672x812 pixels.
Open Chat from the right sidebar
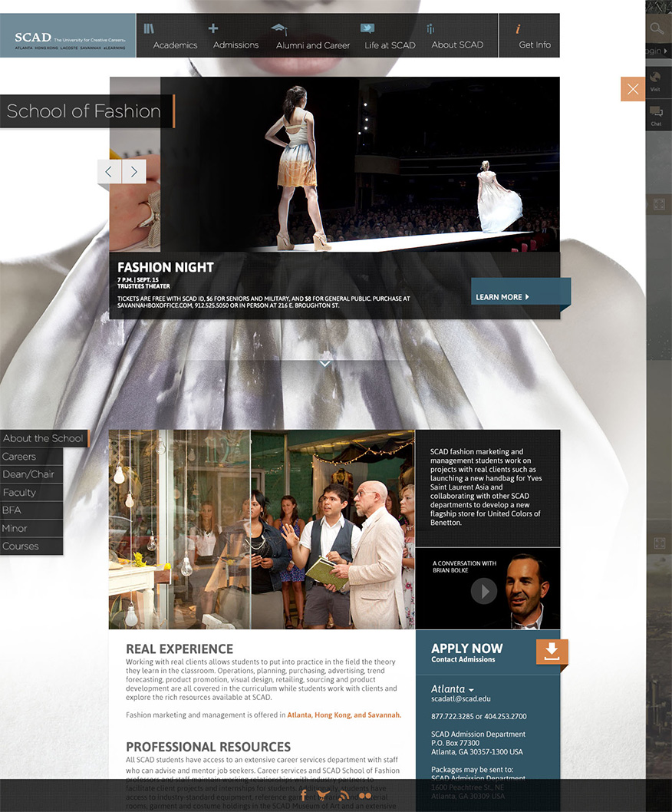(x=656, y=115)
